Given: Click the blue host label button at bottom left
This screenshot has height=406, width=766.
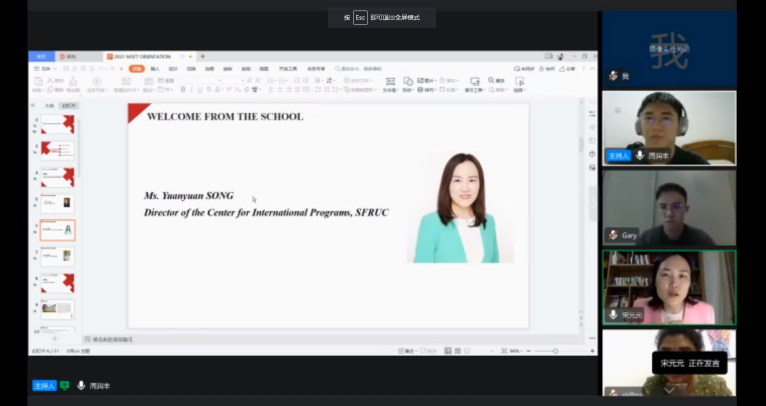Looking at the screenshot, I should pyautogui.click(x=44, y=385).
